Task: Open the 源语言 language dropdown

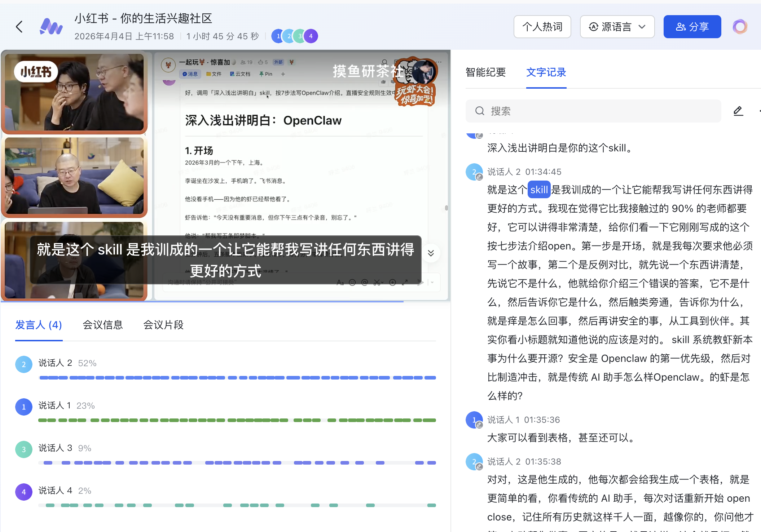Action: pyautogui.click(x=617, y=27)
